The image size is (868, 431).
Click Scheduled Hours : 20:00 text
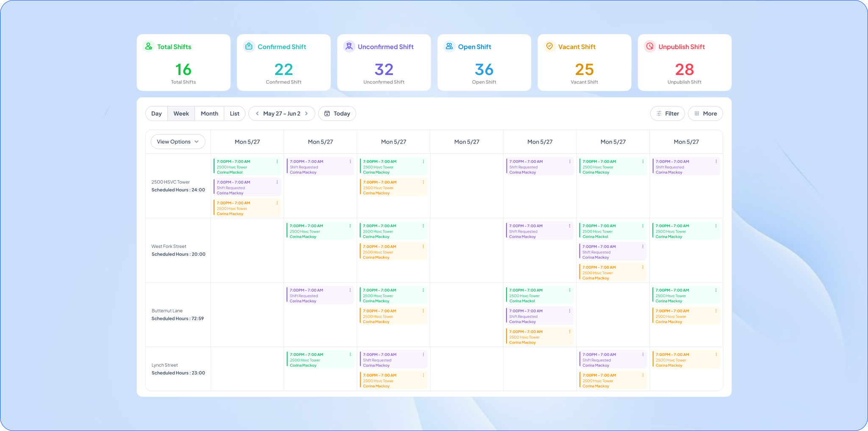click(x=178, y=254)
